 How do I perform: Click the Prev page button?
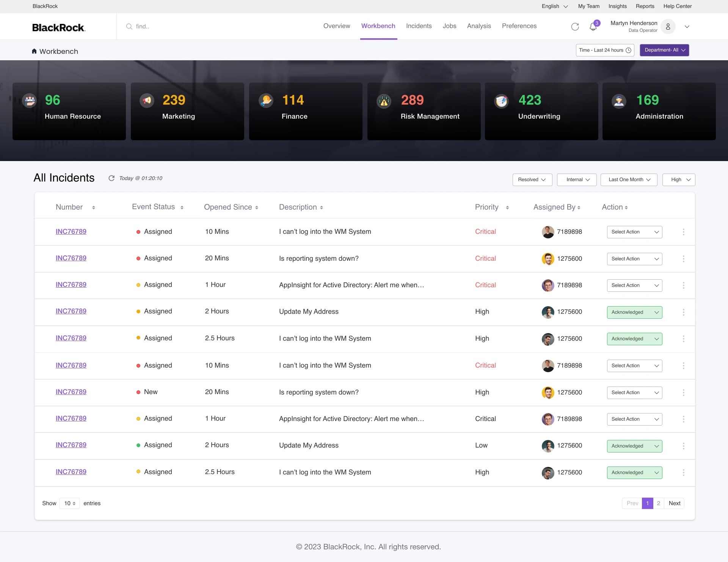click(x=632, y=503)
